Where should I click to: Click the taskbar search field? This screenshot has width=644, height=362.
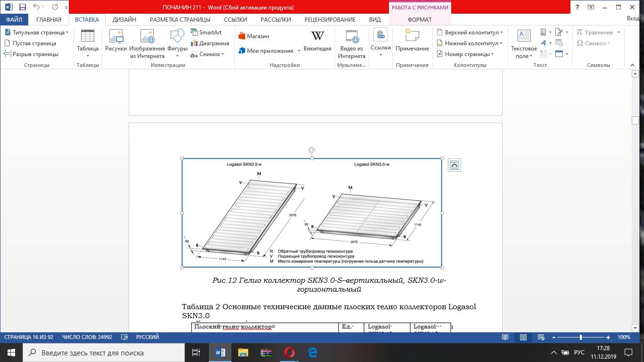point(104,353)
